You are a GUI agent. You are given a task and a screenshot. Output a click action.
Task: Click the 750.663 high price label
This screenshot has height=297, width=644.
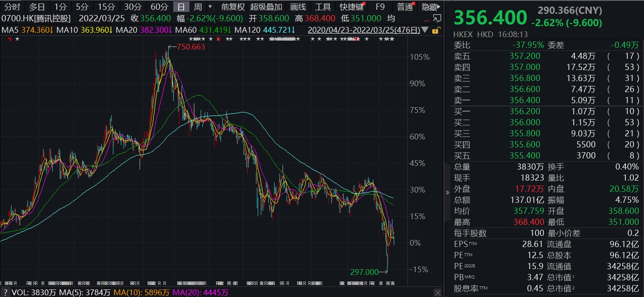point(191,47)
